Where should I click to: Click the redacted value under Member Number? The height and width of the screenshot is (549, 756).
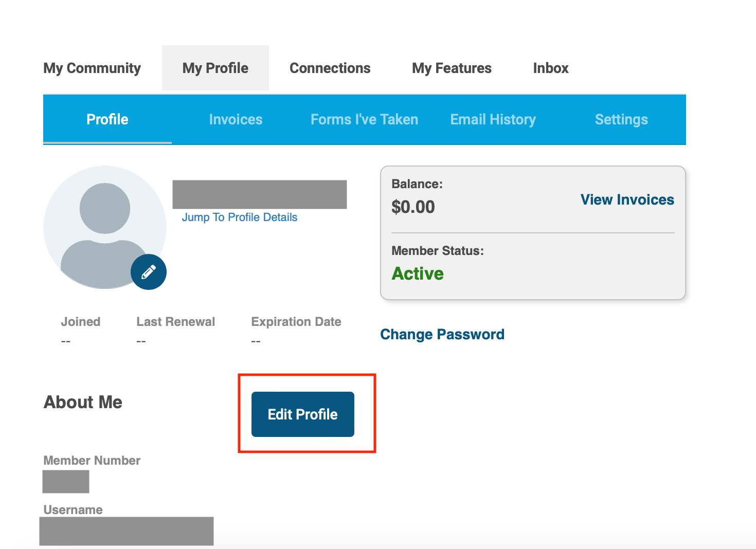[66, 482]
